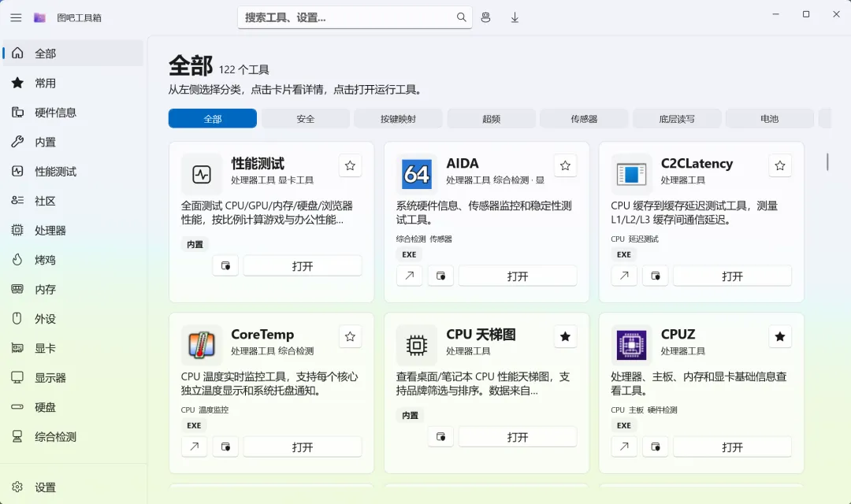Click the 性能测试 pulse icon

coord(202,174)
